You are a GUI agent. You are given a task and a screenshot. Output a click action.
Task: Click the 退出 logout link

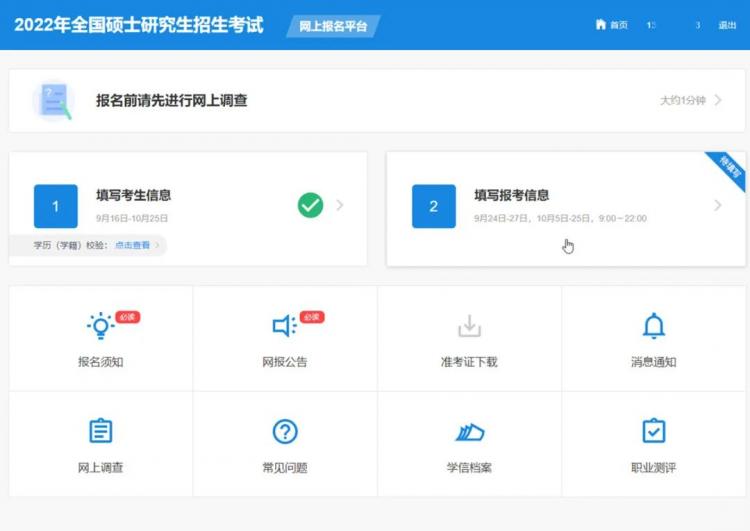click(x=727, y=25)
